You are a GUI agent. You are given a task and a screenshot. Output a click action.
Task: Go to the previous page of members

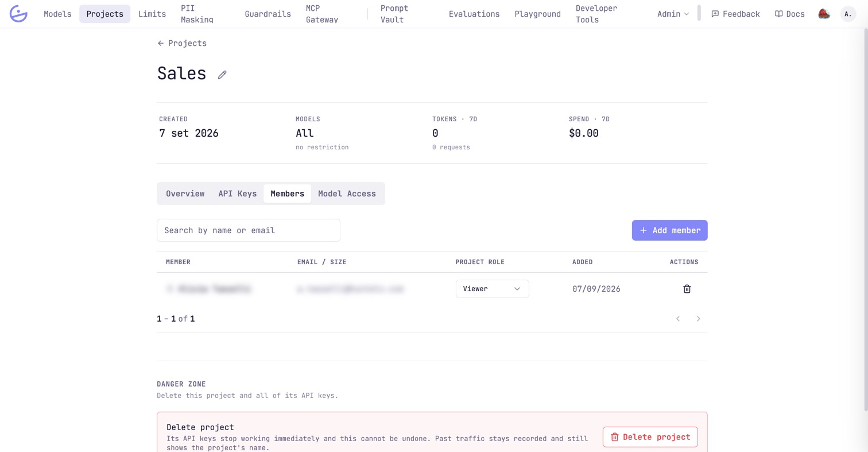click(678, 319)
